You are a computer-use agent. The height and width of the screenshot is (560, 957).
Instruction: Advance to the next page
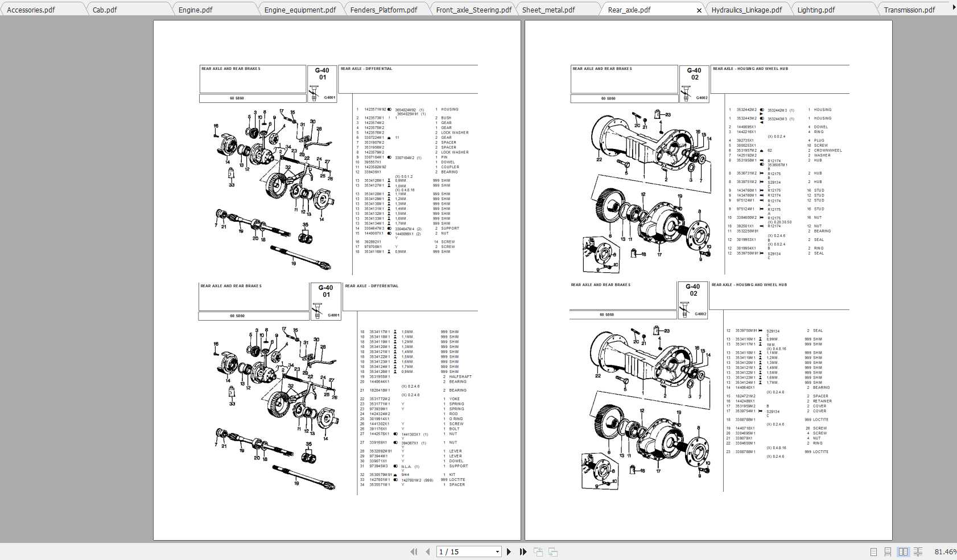(509, 551)
